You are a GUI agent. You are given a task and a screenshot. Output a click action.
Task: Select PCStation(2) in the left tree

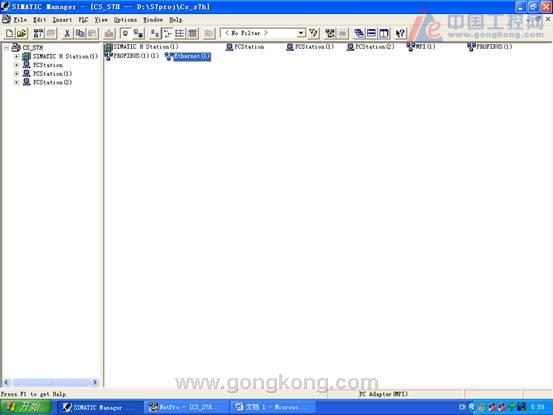click(52, 82)
